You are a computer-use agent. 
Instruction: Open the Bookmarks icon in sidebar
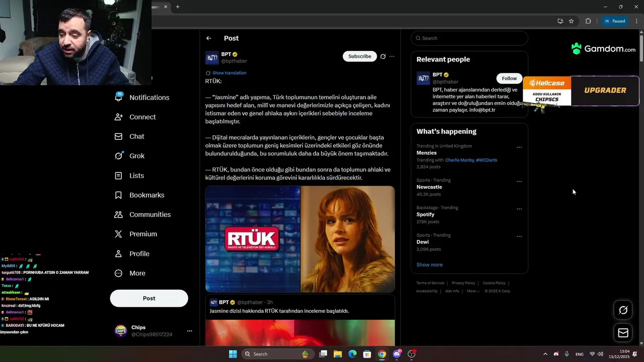point(119,195)
